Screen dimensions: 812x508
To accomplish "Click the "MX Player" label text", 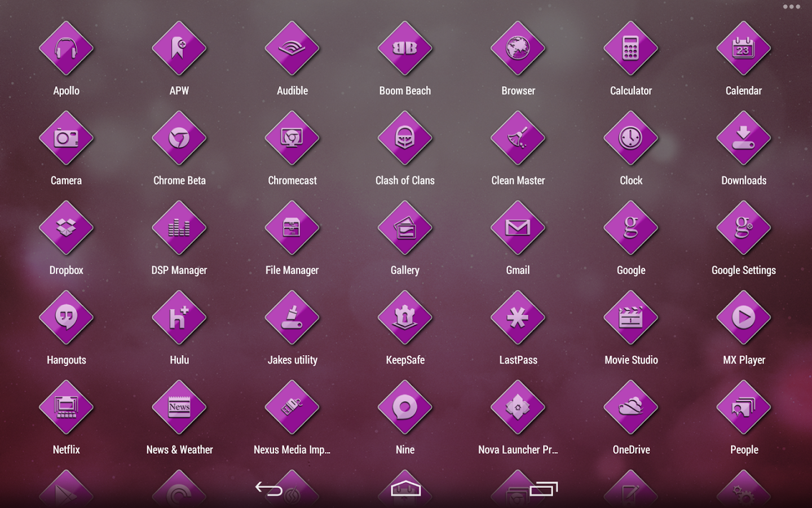I will coord(744,360).
